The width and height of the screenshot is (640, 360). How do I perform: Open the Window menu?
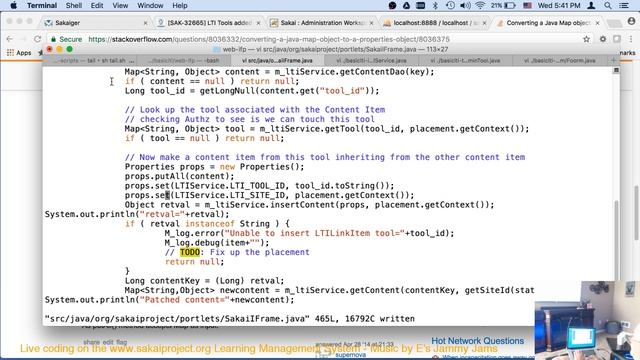[x=150, y=5]
